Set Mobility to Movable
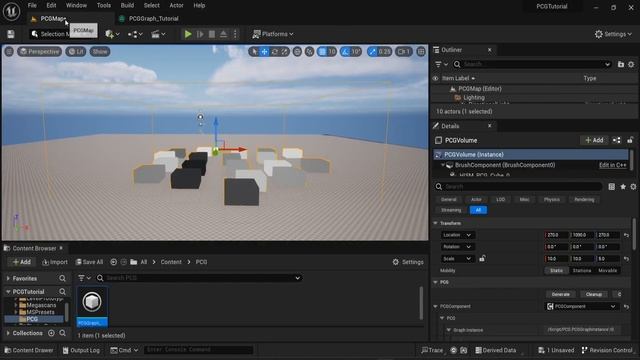This screenshot has height=360, width=640. (x=607, y=271)
